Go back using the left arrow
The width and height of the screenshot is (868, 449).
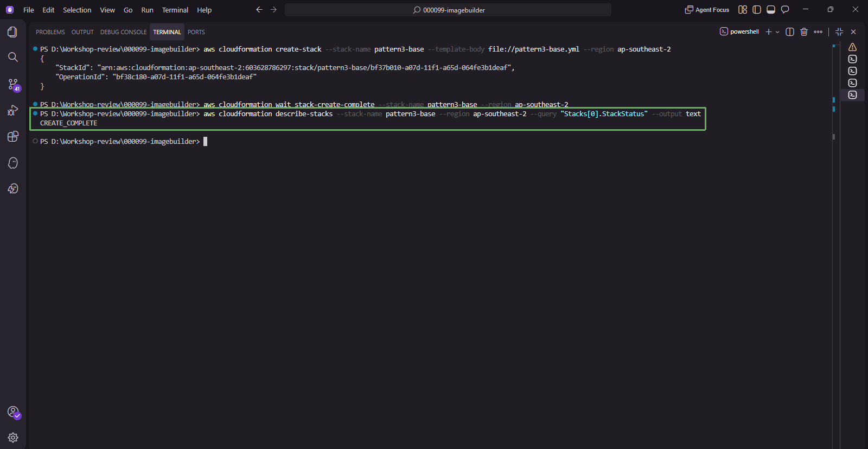pyautogui.click(x=259, y=10)
